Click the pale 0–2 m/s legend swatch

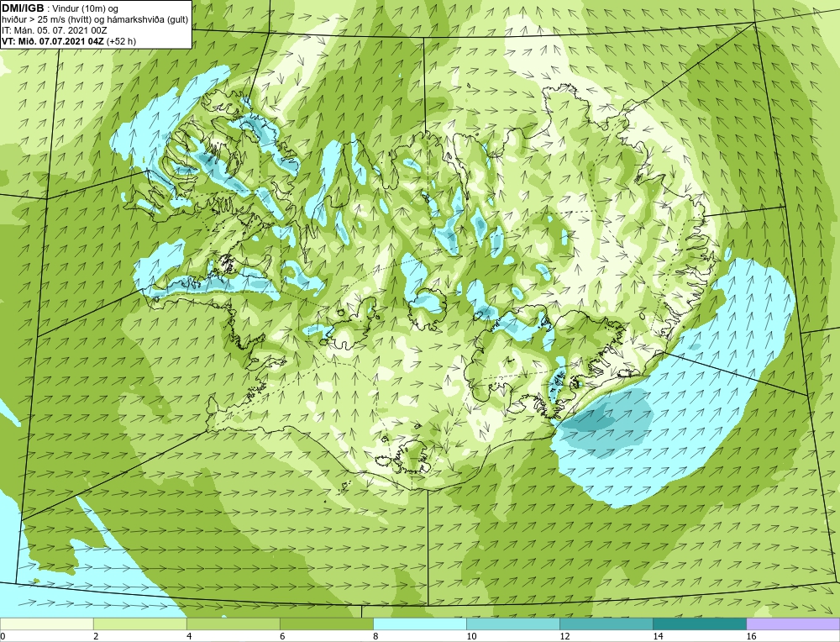(46, 624)
